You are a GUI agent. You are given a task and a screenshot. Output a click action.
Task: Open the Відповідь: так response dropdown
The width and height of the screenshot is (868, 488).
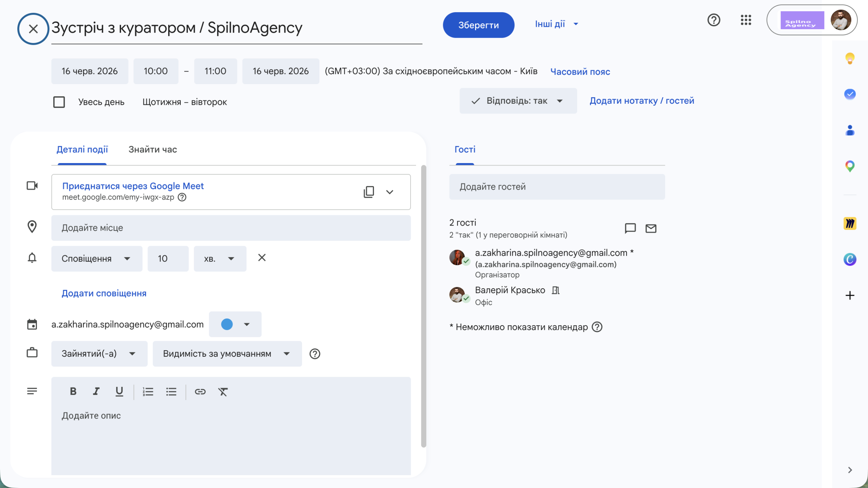coord(518,101)
